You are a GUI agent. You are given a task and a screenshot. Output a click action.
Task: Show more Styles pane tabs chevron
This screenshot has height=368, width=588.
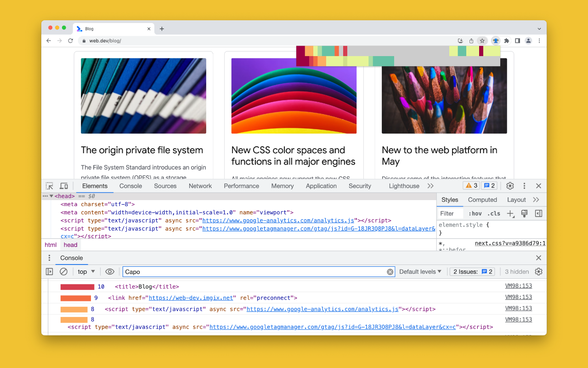(x=536, y=200)
